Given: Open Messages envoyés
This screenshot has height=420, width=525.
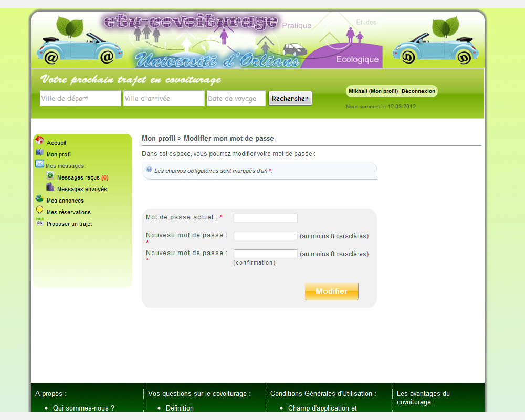Looking at the screenshot, I should click(82, 189).
